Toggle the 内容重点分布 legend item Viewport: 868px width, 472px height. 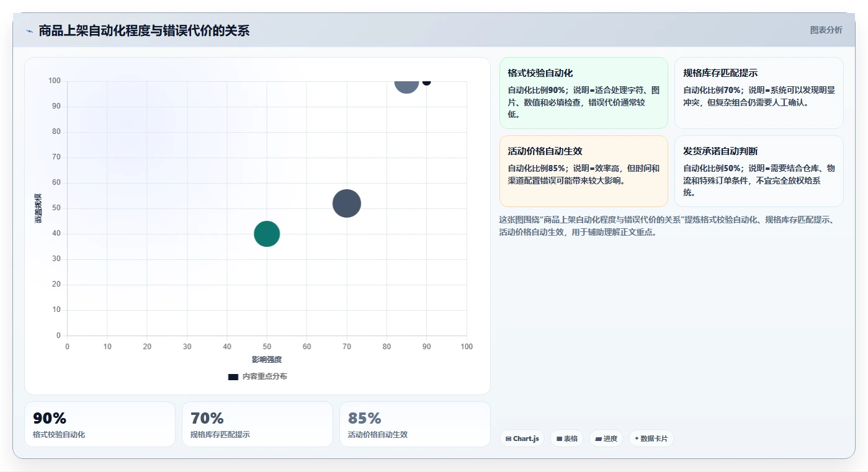click(x=257, y=376)
